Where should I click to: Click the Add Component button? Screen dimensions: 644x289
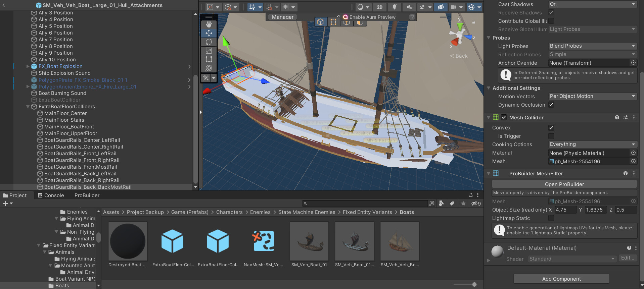[x=561, y=279]
